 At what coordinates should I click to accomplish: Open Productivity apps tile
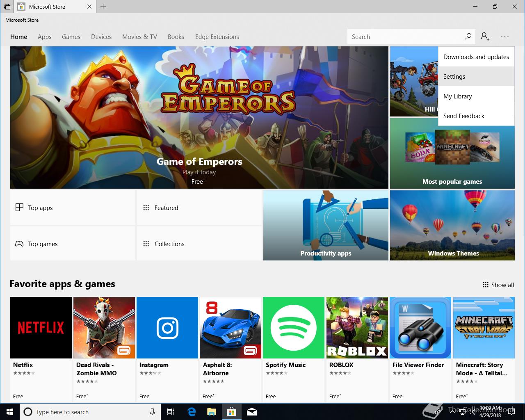(x=326, y=225)
